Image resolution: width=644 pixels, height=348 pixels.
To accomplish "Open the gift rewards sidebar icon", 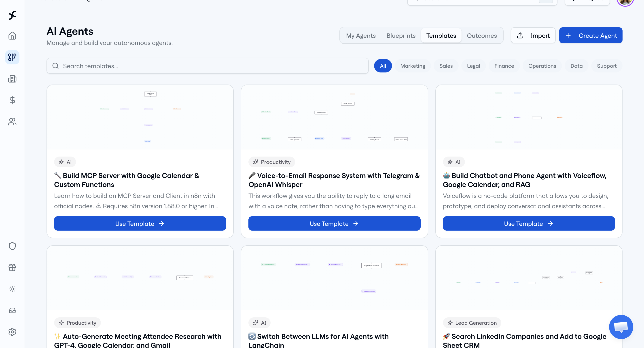I will click(12, 267).
